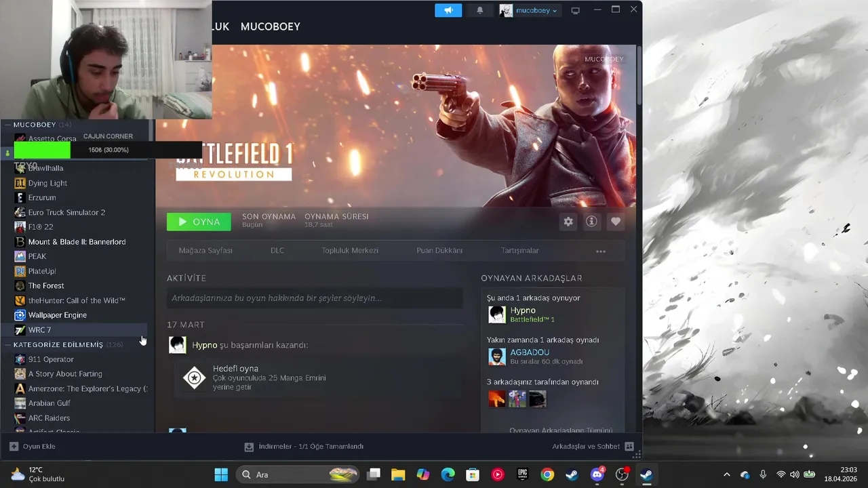Open friend Hypno's profile avatar
Viewport: 868px width, 488px height.
point(497,314)
